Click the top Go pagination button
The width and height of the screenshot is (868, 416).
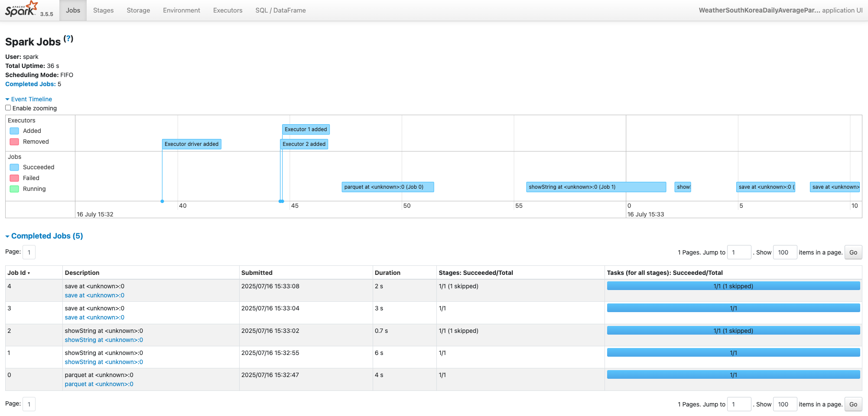(853, 252)
